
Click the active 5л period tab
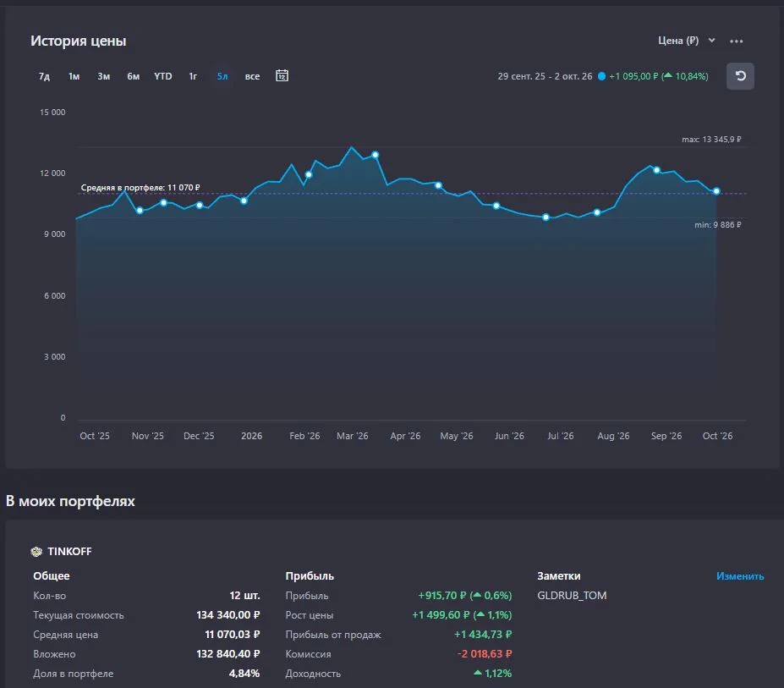[222, 76]
